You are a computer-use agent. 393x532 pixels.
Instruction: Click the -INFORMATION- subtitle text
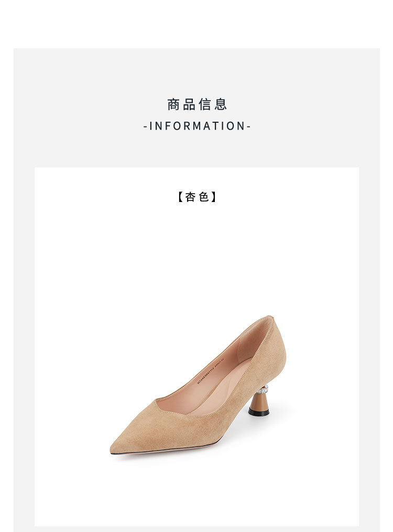197,126
